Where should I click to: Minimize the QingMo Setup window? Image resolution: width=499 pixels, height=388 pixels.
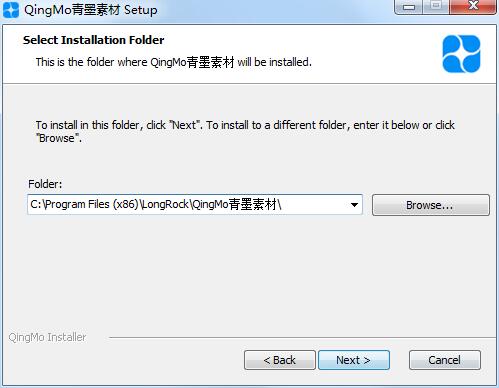(x=409, y=7)
